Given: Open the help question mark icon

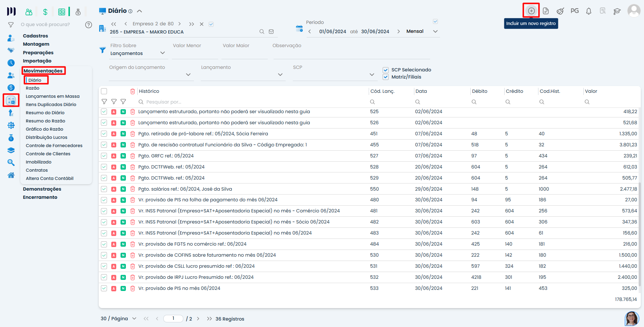Looking at the screenshot, I should pos(88,25).
